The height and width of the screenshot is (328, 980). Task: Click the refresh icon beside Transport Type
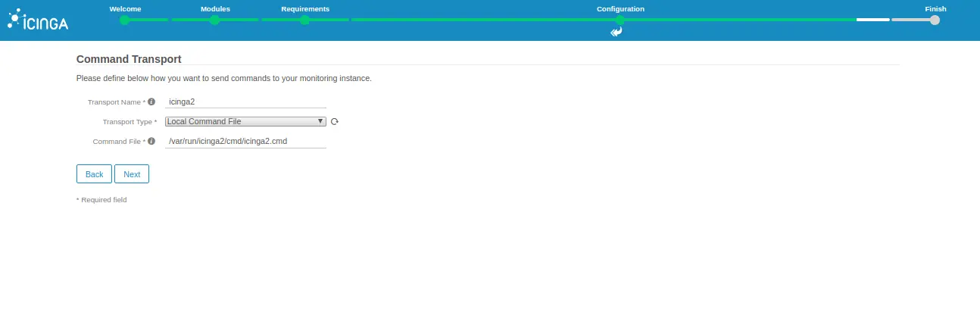(334, 121)
